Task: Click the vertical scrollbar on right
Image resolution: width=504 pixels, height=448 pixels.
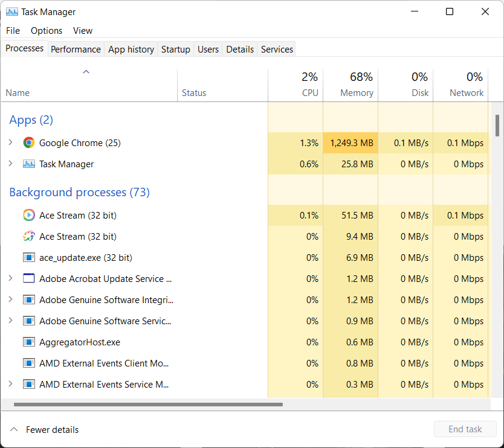Action: coord(497,126)
